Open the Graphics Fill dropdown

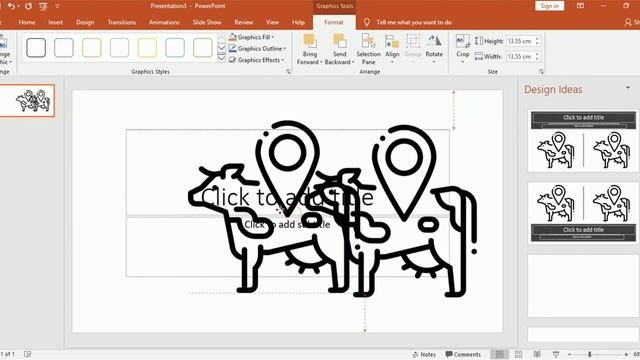[x=251, y=37]
